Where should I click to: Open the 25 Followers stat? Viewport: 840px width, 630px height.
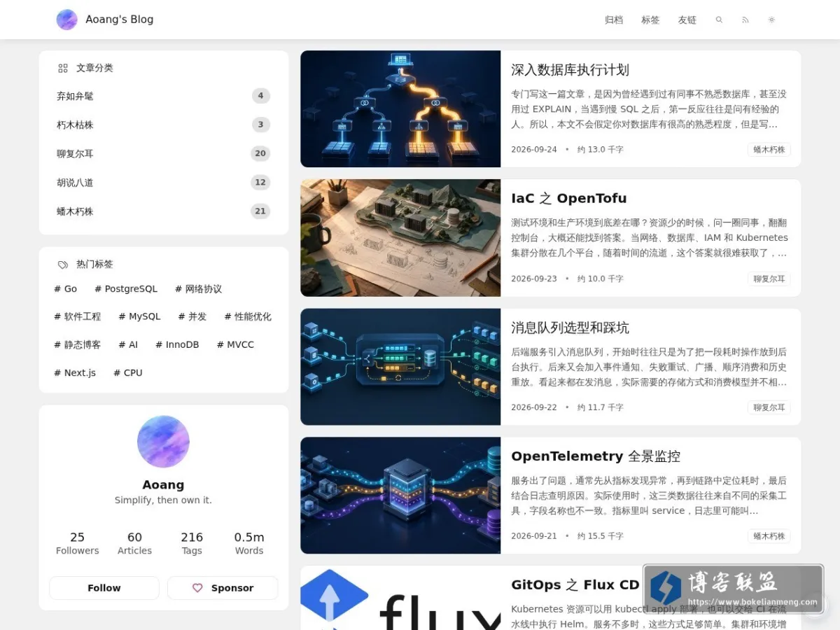point(78,543)
